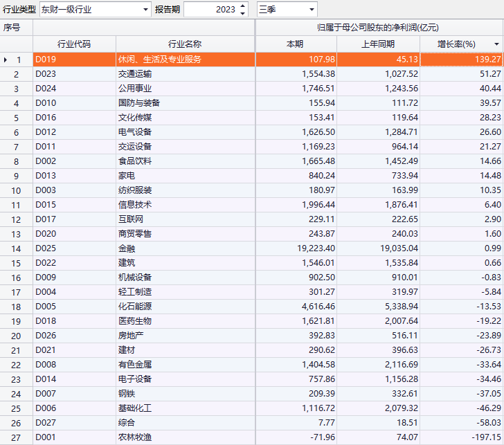504x445 pixels.
Task: Decrease report year with the down arrow
Action: 242,13
